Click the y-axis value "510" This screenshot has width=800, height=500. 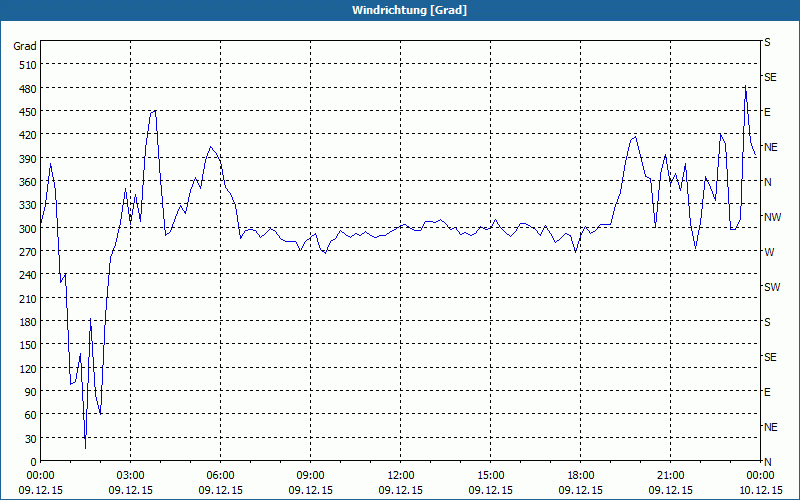coord(28,65)
